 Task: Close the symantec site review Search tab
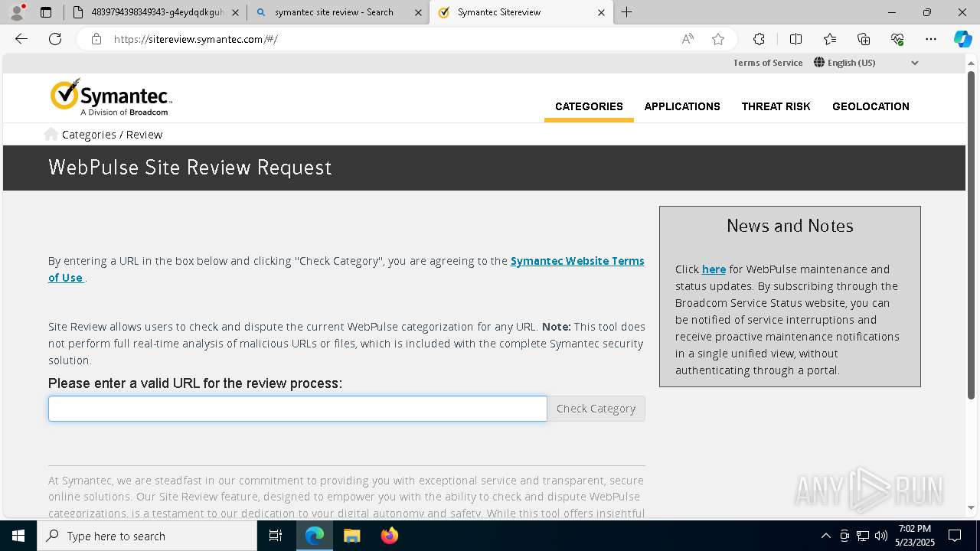(418, 12)
